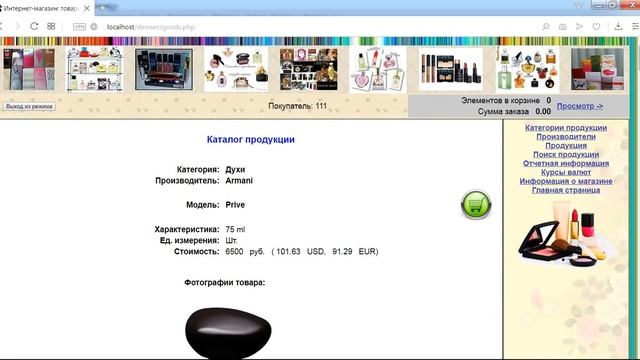Screen dimensions: 640x360
Task: Click the perfume shelf banner thumbnail
Action: click(x=94, y=69)
